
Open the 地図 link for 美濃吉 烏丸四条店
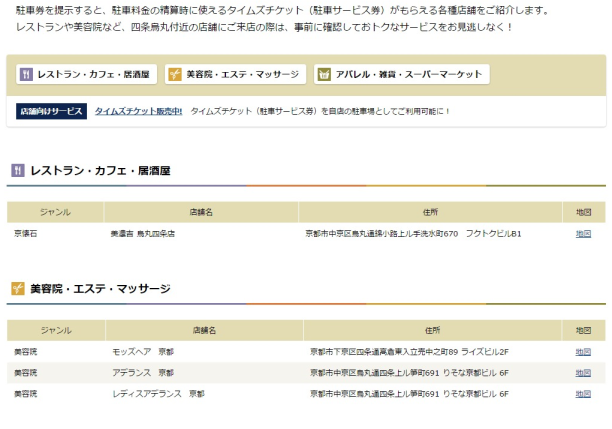pyautogui.click(x=583, y=234)
